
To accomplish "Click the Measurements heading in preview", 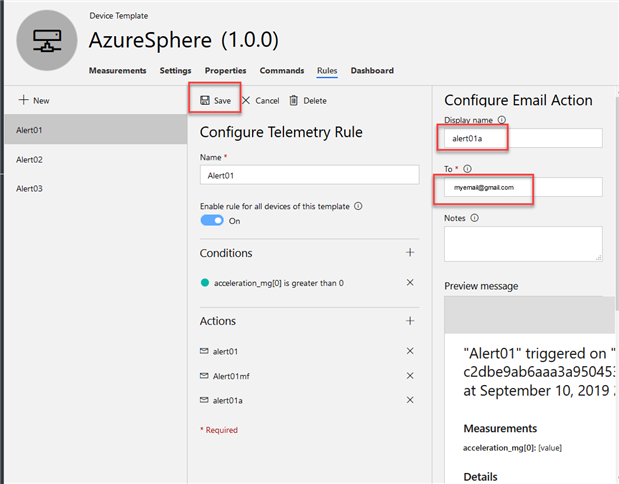I will click(500, 428).
